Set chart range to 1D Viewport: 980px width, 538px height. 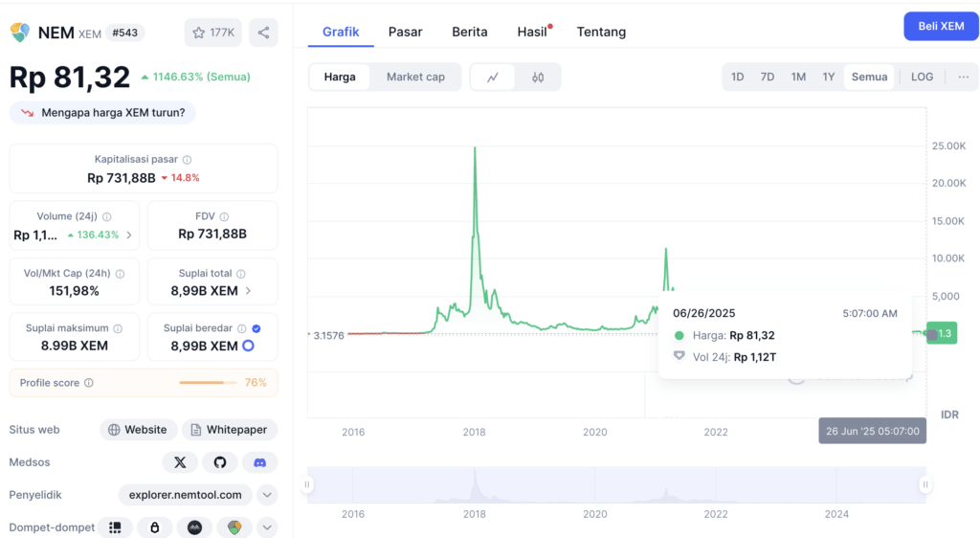coord(738,77)
